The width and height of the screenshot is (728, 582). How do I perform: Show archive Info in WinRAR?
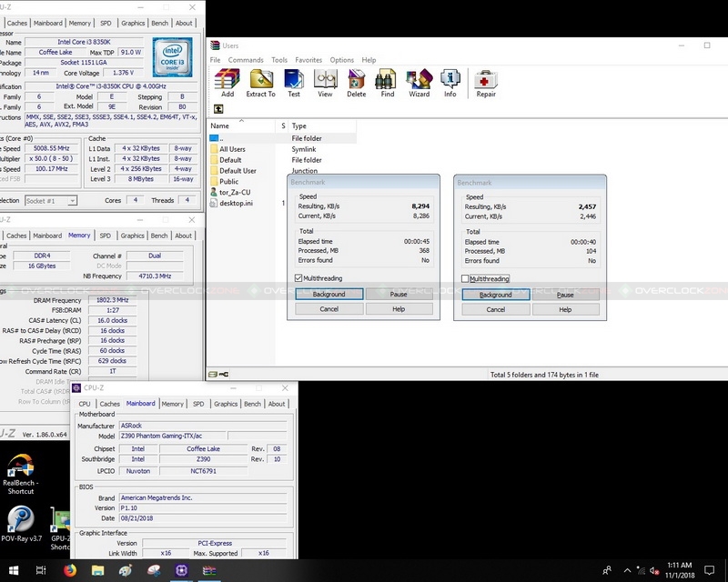point(450,83)
